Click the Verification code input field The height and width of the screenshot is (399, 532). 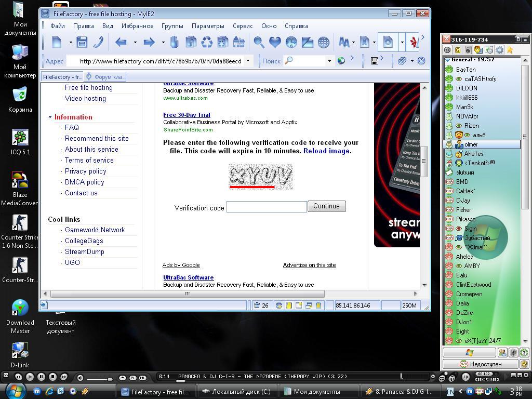click(267, 207)
